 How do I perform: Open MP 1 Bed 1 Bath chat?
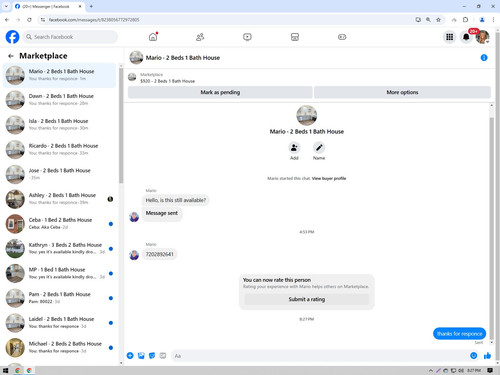click(59, 273)
